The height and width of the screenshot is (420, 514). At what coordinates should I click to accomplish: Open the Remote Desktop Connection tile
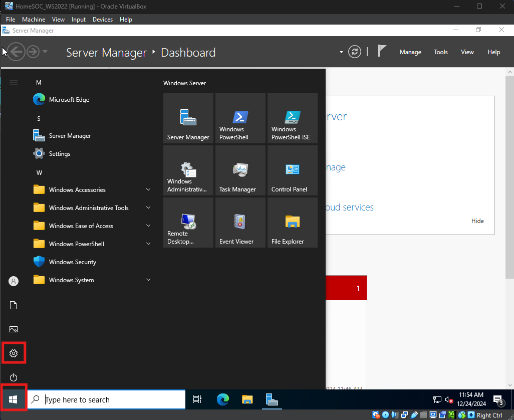pos(188,223)
